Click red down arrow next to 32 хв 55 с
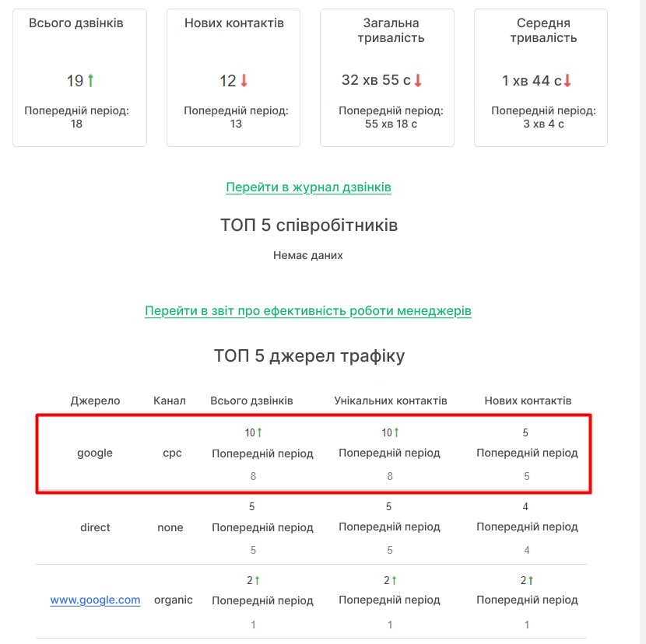The height and width of the screenshot is (644, 646). (418, 80)
